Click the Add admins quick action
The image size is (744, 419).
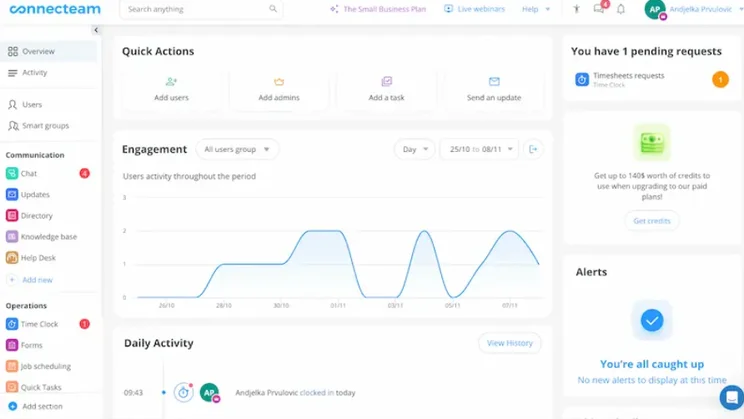[x=279, y=89]
